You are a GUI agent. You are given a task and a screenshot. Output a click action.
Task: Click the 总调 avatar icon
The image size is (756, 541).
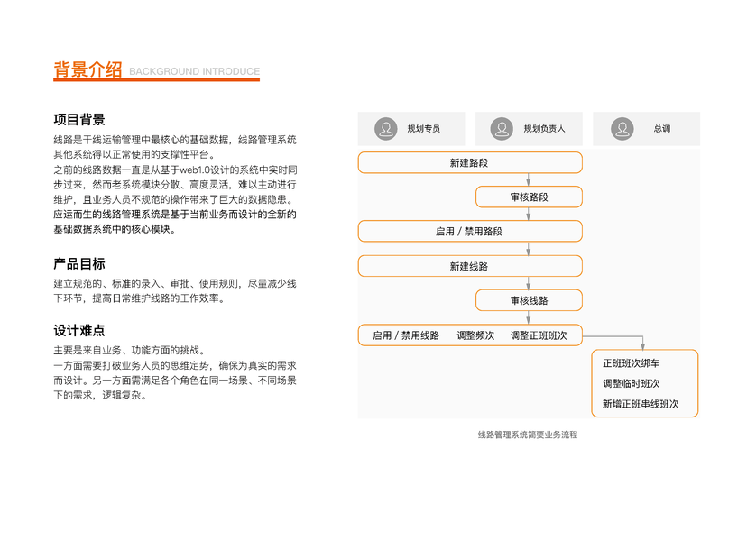pos(622,129)
